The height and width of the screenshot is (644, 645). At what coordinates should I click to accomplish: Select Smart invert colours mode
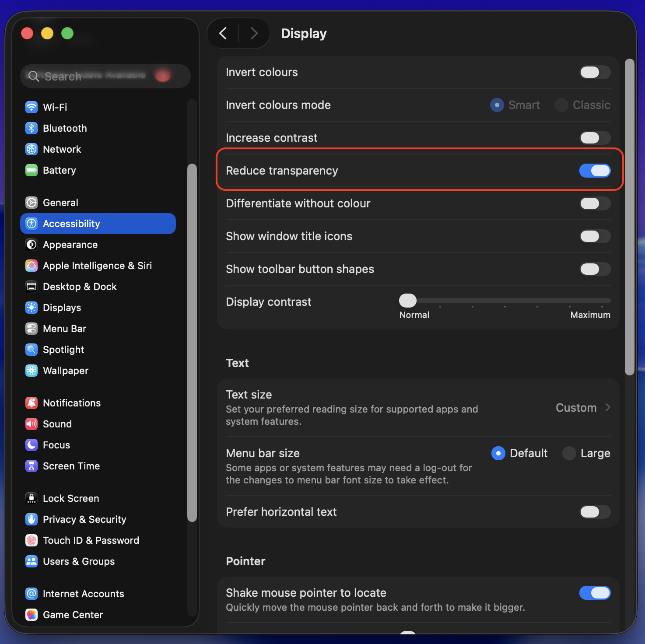[497, 105]
